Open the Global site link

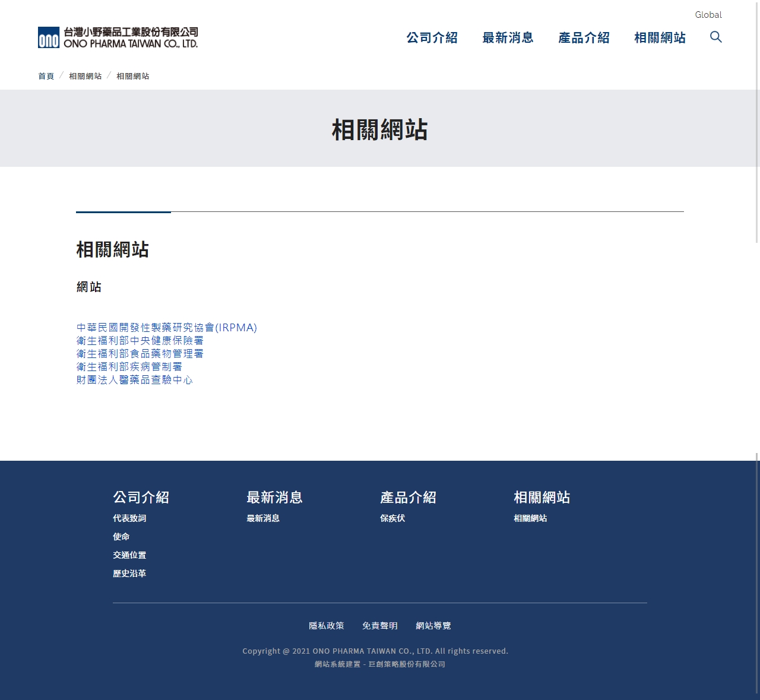(708, 15)
